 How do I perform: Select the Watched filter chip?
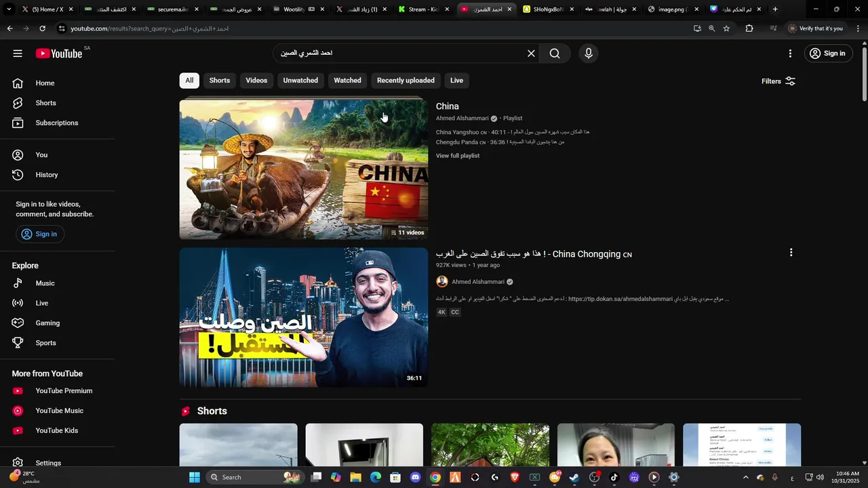347,81
